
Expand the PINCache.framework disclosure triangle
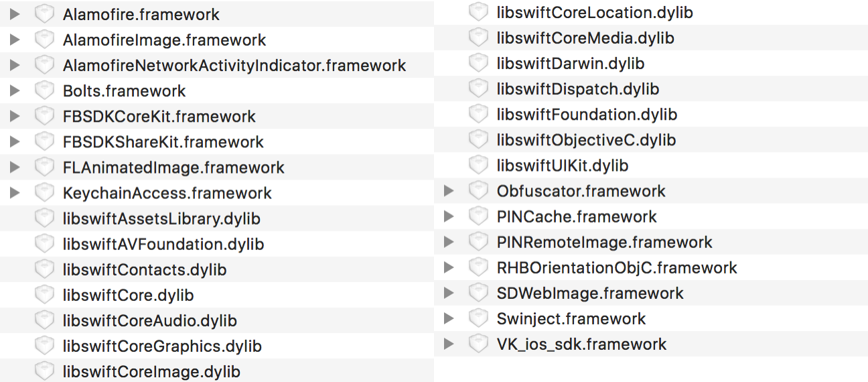[449, 216]
